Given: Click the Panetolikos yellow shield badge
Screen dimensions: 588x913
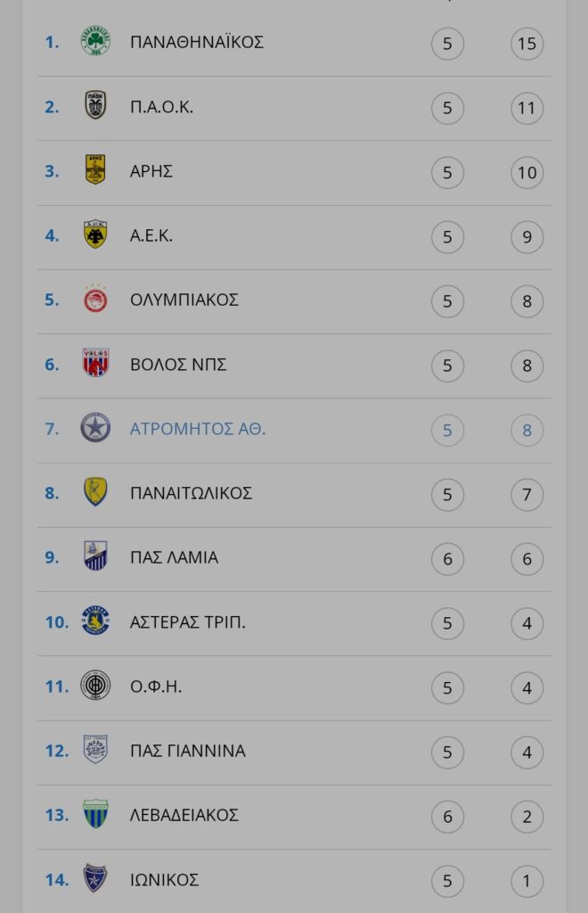Looking at the screenshot, I should 95,491.
